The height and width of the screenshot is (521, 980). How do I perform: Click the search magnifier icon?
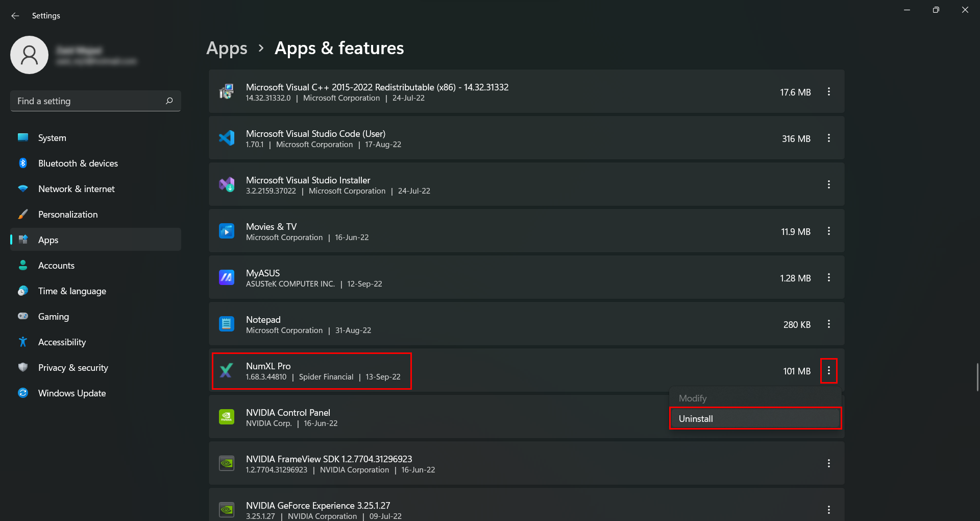(x=169, y=101)
